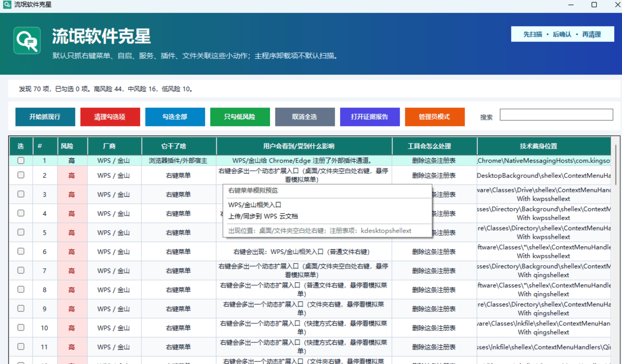Sort by the 厂商 column header

pos(115,146)
